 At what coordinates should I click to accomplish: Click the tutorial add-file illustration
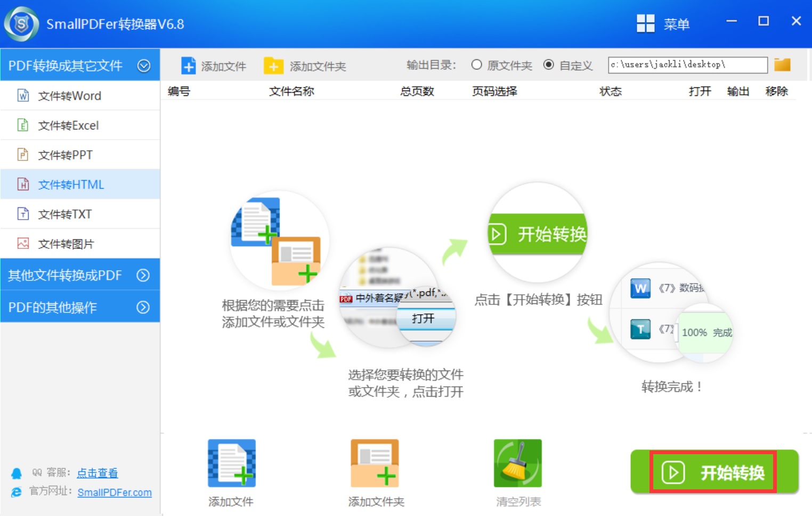pos(279,241)
